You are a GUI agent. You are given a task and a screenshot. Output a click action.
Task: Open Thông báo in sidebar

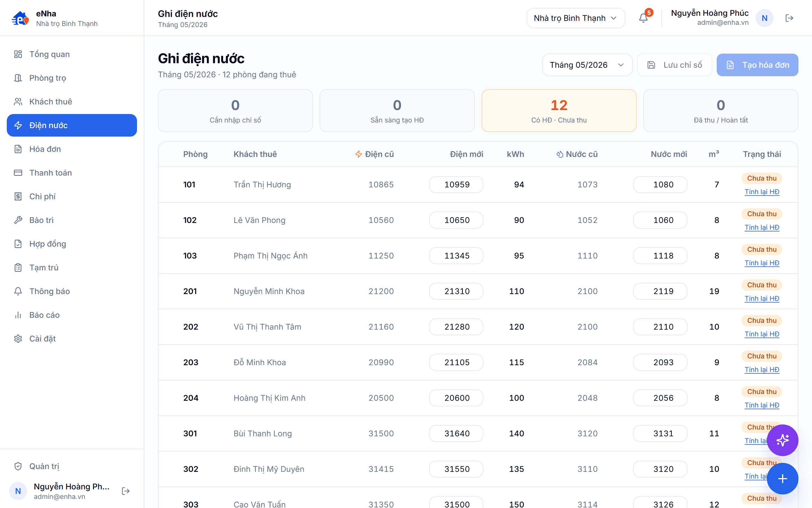pos(72,291)
